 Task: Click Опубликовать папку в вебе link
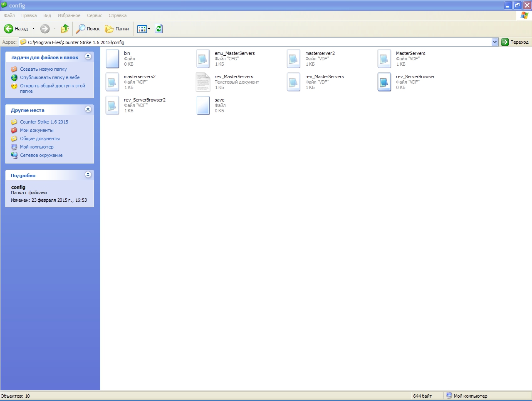[50, 78]
